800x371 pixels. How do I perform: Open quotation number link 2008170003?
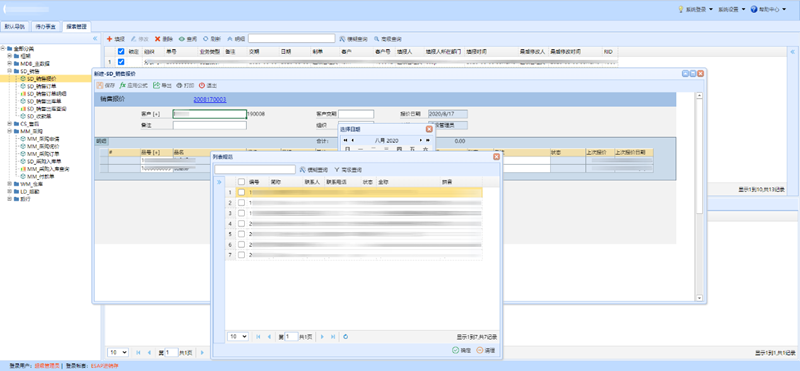click(x=210, y=100)
